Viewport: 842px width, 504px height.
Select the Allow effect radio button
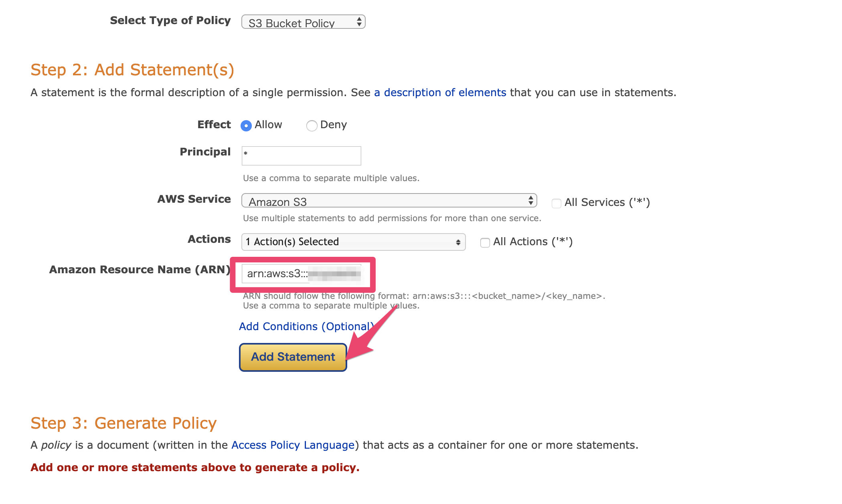pos(246,126)
